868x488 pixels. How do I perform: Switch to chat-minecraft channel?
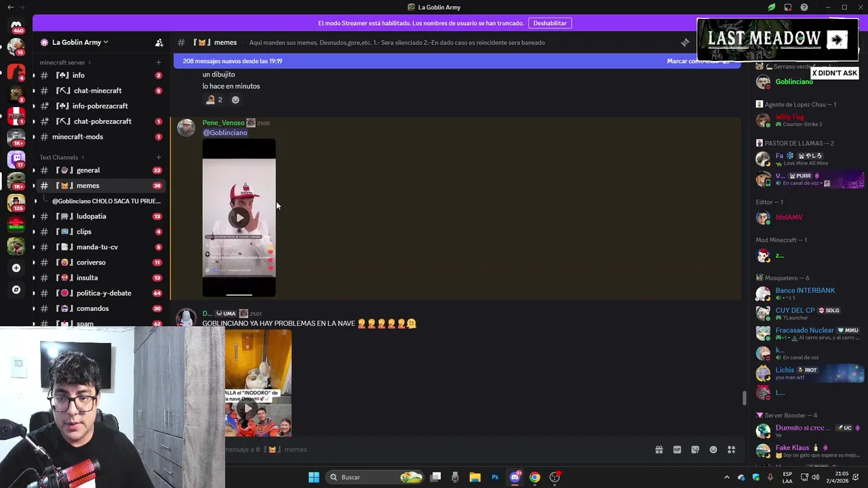[102, 91]
